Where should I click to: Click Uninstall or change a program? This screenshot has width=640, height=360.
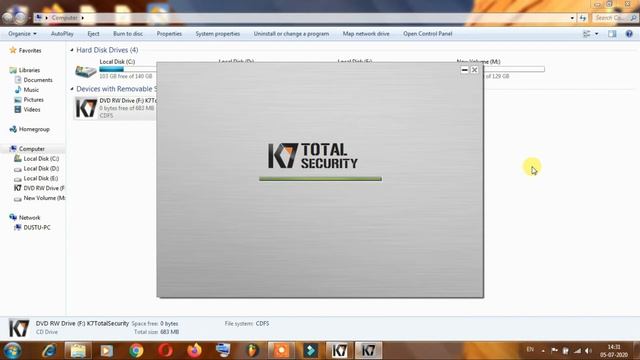coord(291,34)
